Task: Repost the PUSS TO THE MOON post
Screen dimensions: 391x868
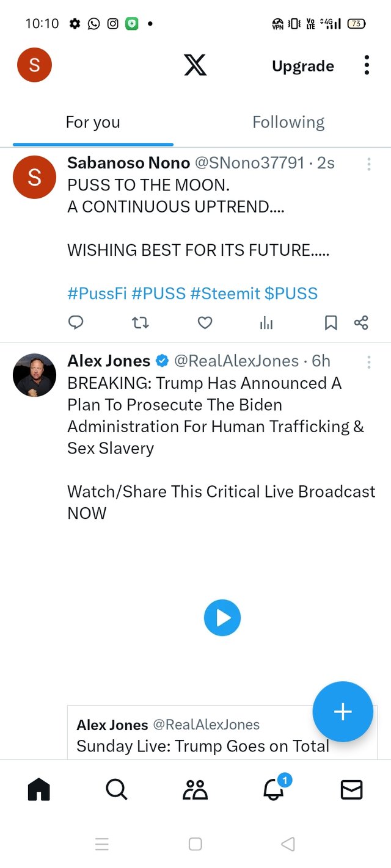Action: point(141,322)
